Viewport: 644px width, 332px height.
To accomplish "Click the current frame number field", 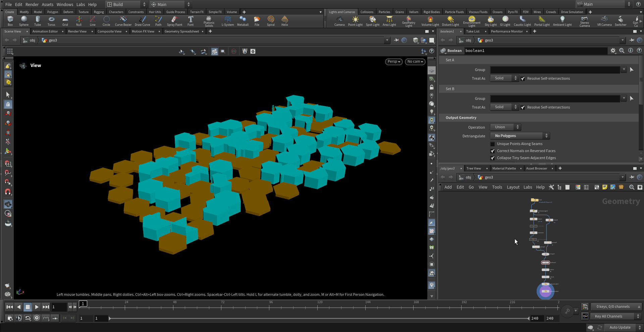I will click(59, 307).
